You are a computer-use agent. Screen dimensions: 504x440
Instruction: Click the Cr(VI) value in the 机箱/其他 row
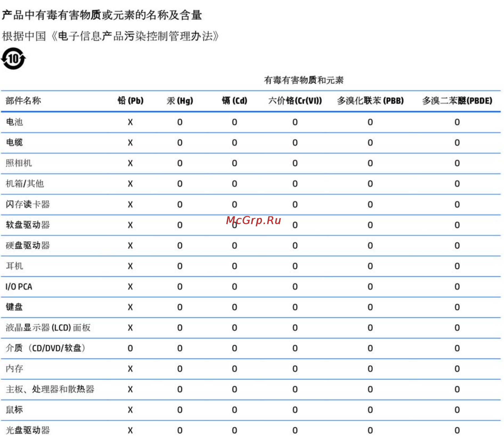(x=295, y=184)
